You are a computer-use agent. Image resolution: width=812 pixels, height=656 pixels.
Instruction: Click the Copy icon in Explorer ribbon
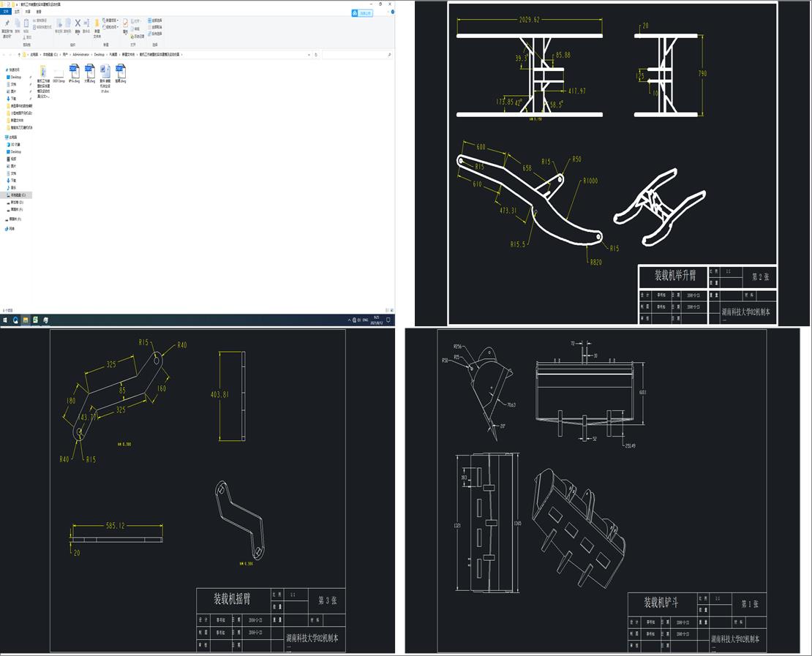tap(17, 23)
